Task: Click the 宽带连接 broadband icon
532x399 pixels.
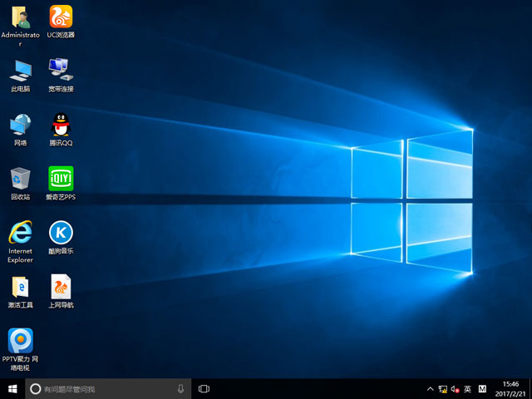Action: 61,70
